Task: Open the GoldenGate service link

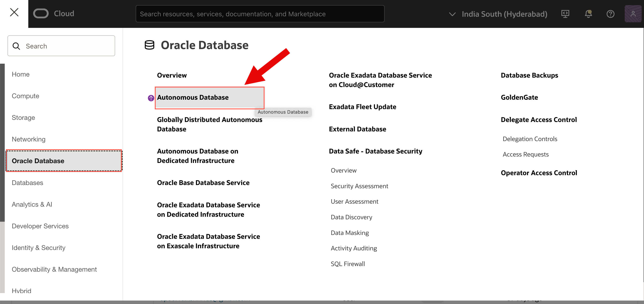Action: click(519, 98)
